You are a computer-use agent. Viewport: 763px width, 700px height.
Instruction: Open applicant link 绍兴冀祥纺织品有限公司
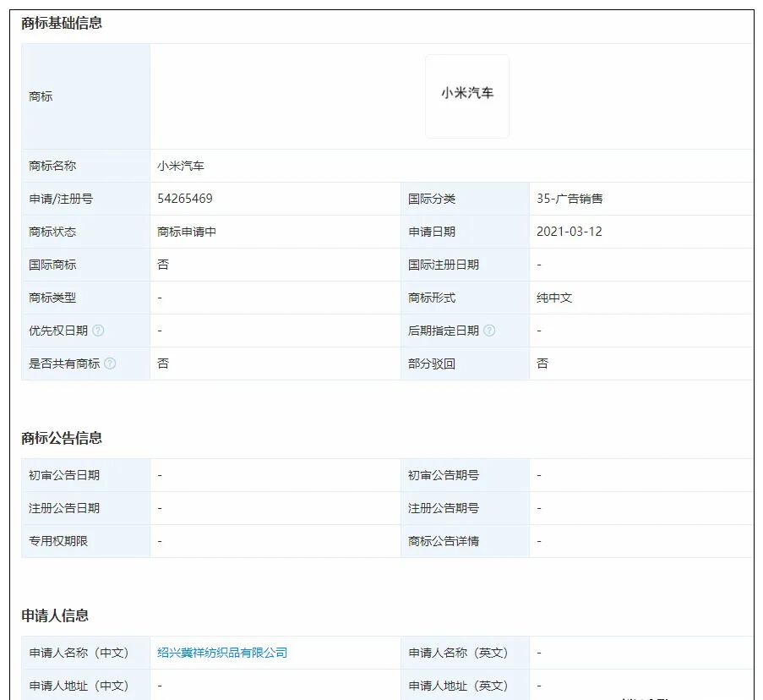[x=222, y=653]
